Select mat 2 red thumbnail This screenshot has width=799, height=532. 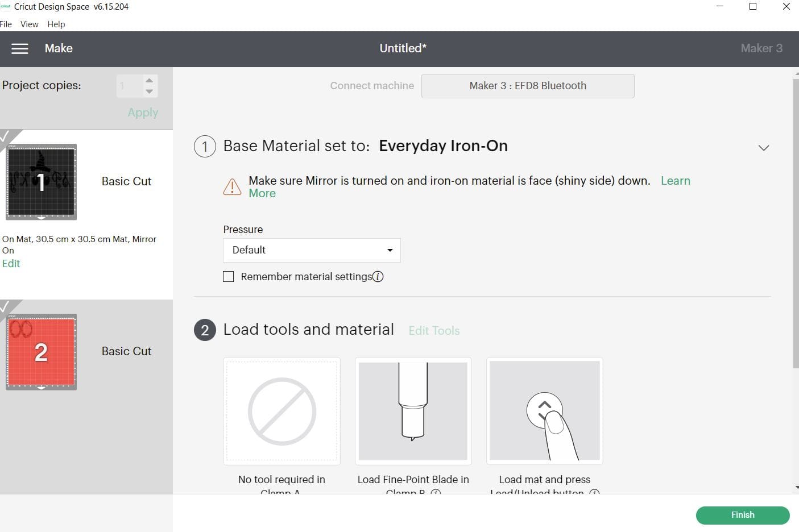(41, 352)
